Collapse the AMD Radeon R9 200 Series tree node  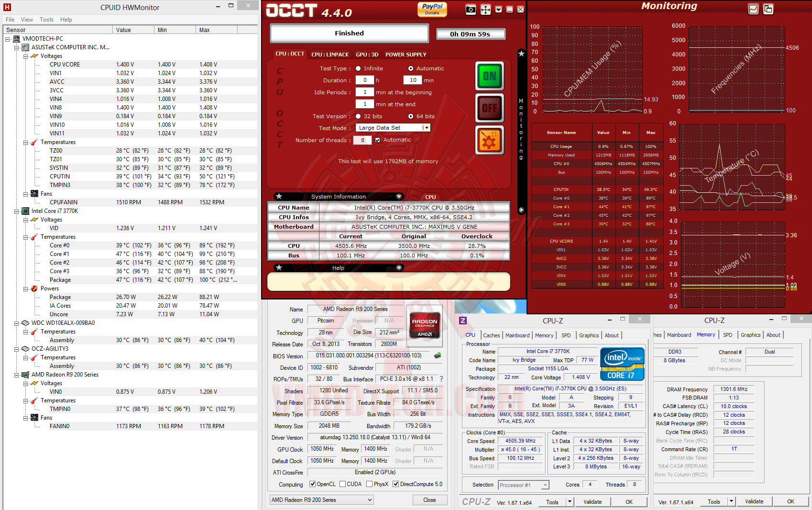point(16,375)
